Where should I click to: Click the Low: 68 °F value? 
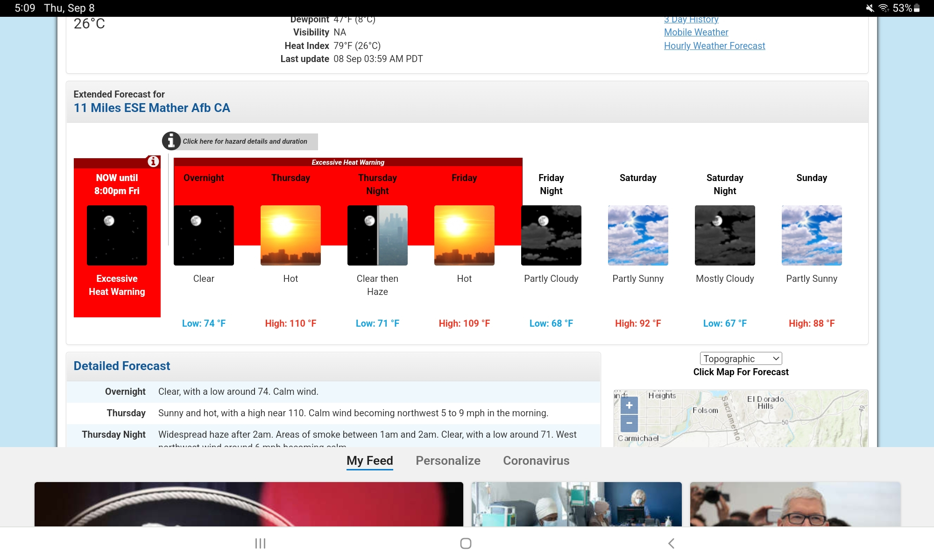[x=551, y=323]
